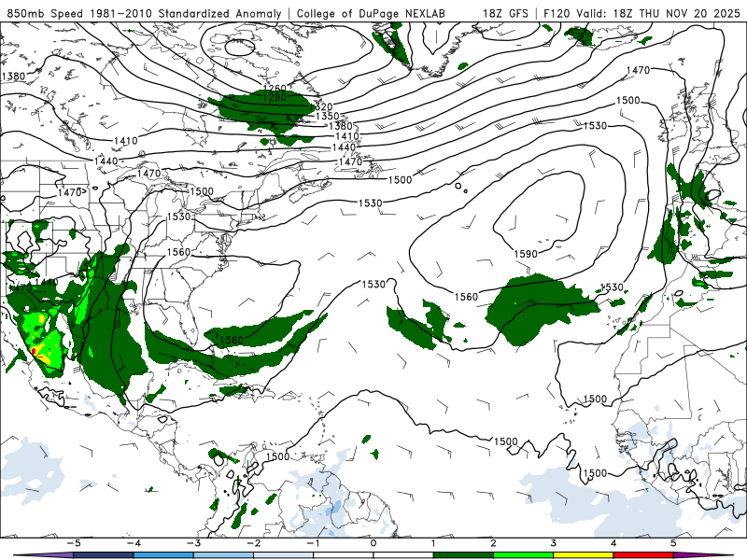Click the colorbar tick label "-1"

314,543
